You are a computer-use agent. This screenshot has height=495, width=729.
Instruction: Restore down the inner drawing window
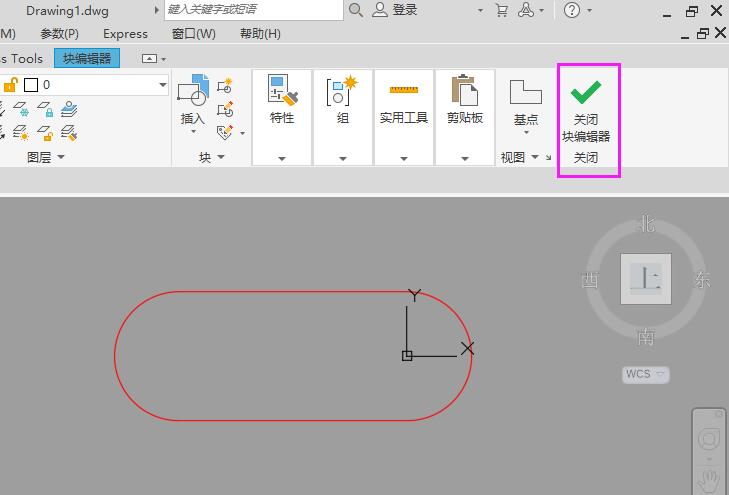click(x=702, y=33)
